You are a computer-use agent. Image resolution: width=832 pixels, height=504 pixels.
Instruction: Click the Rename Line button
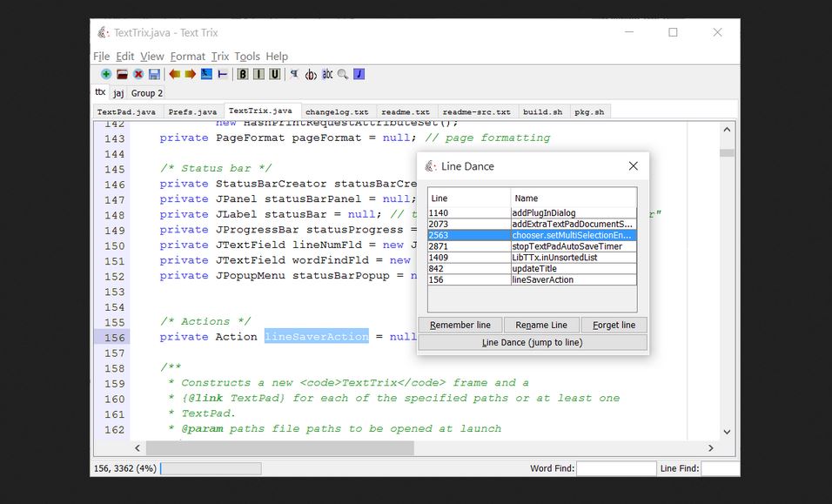pos(541,326)
